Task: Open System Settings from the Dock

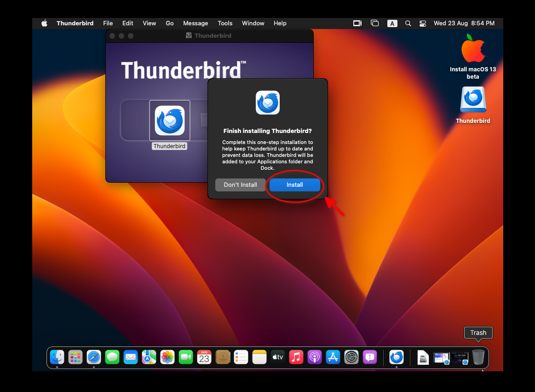Action: point(352,357)
